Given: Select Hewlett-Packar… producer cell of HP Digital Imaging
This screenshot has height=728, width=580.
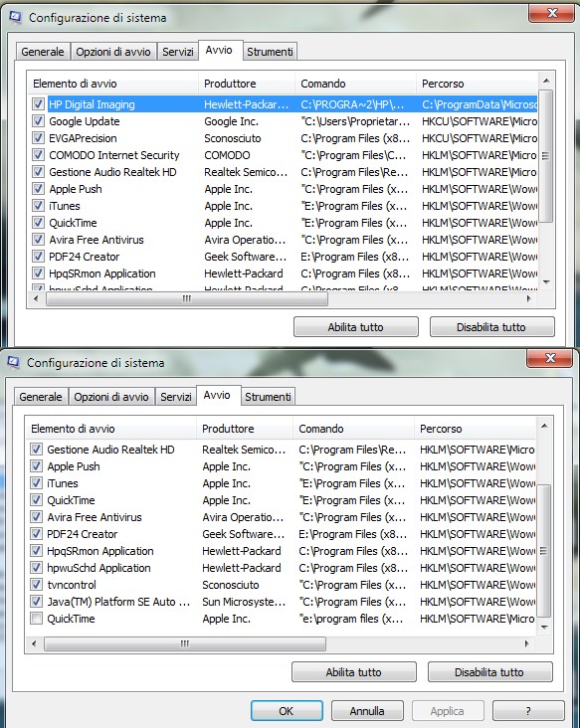Looking at the screenshot, I should point(247,104).
